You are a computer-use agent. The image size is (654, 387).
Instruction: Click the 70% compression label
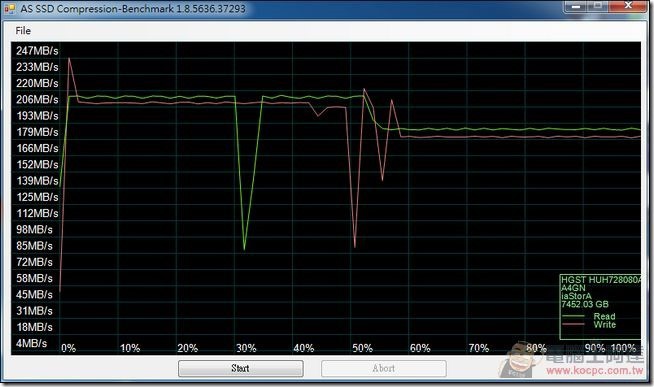pos(478,348)
